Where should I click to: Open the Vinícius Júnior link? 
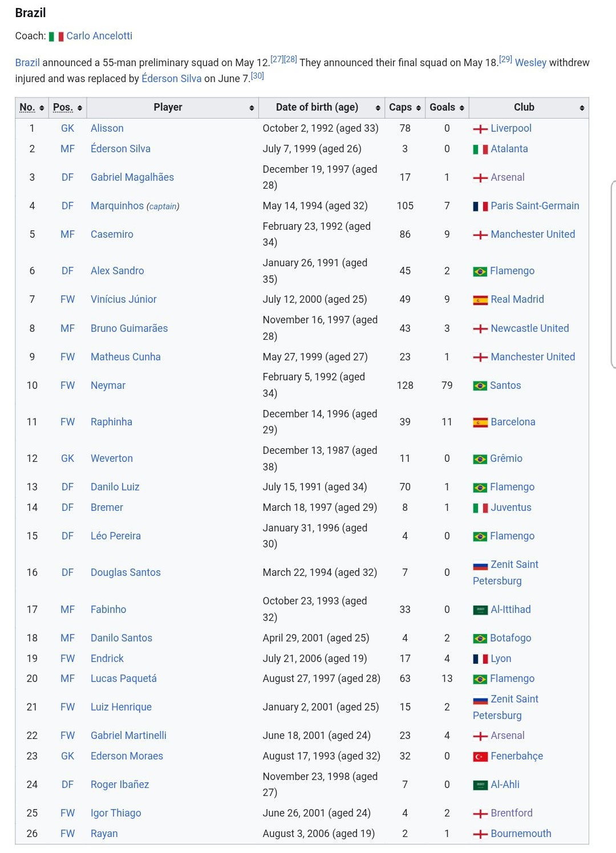click(x=123, y=299)
